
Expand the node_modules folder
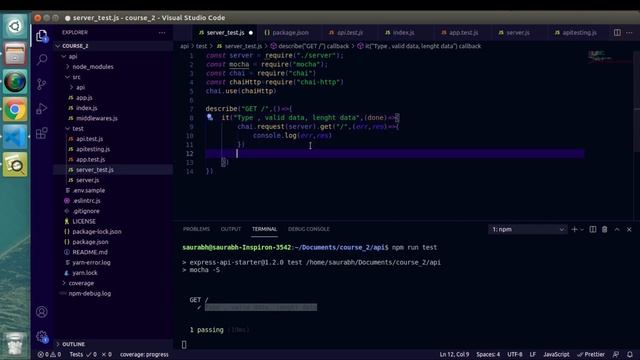(x=93, y=67)
